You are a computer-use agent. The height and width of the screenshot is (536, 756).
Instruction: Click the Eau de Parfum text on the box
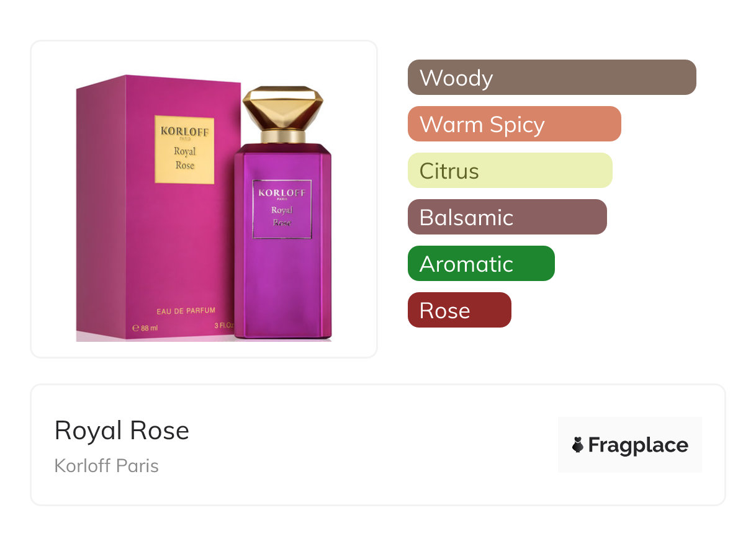(x=186, y=310)
